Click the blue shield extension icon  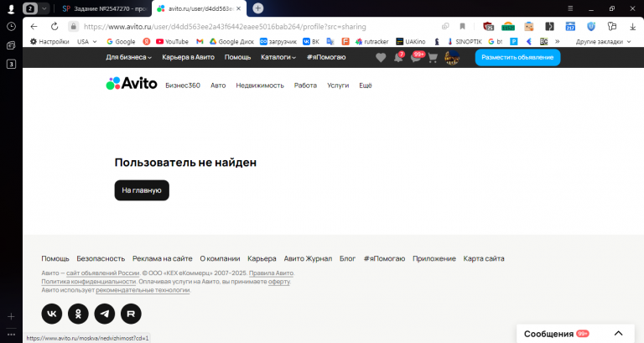pos(591,27)
